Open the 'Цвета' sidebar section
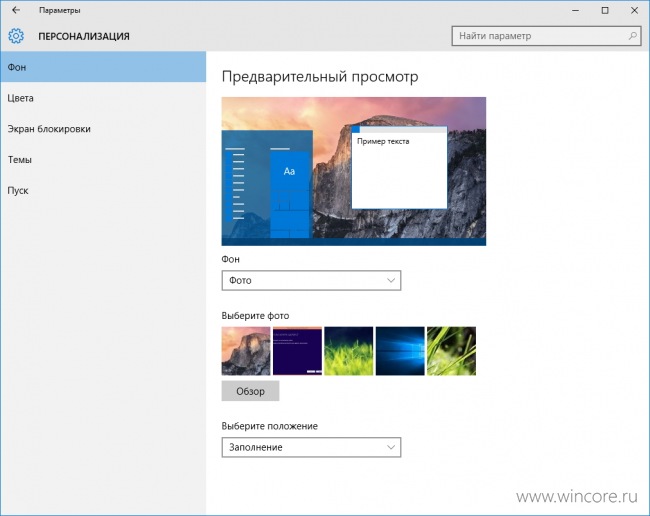 click(x=103, y=98)
